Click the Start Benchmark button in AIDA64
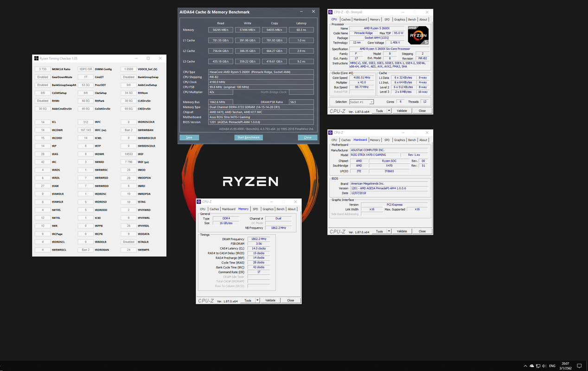This screenshot has height=371, width=588. [249, 137]
